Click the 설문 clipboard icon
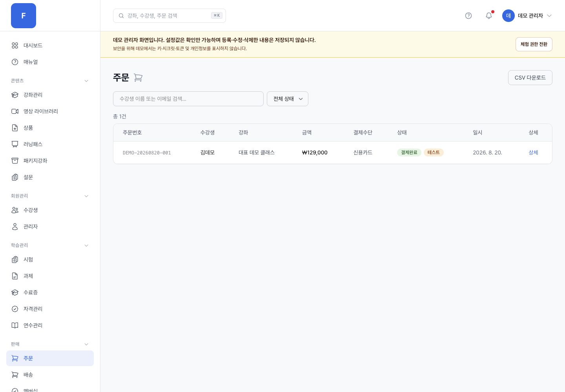Image resolution: width=565 pixels, height=392 pixels. [15, 177]
